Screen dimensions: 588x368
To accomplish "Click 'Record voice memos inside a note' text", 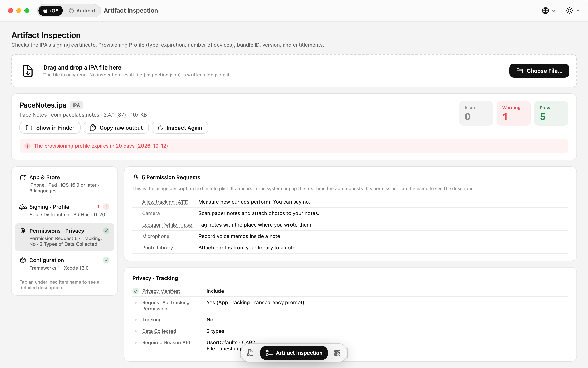I will pos(240,236).
